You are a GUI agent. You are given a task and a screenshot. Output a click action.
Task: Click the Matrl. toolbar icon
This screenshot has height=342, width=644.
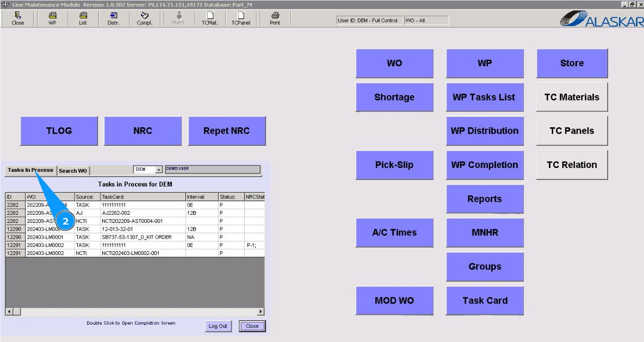tap(178, 19)
